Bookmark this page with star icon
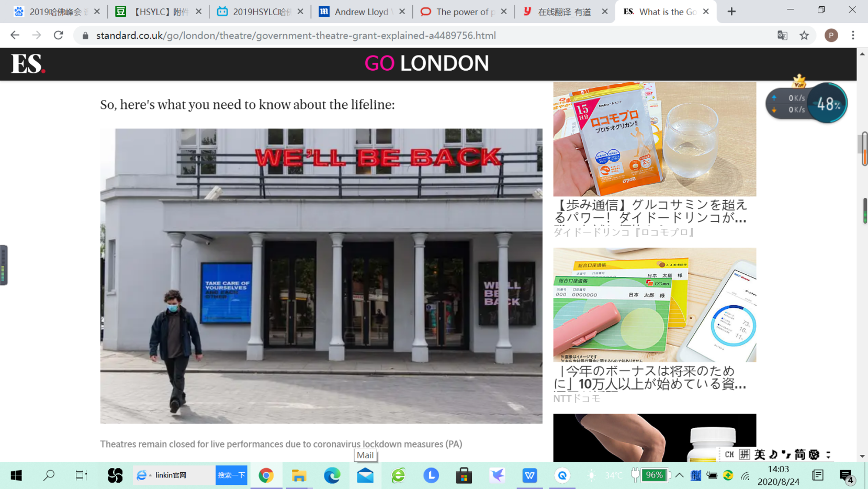This screenshot has height=489, width=868. pyautogui.click(x=804, y=36)
